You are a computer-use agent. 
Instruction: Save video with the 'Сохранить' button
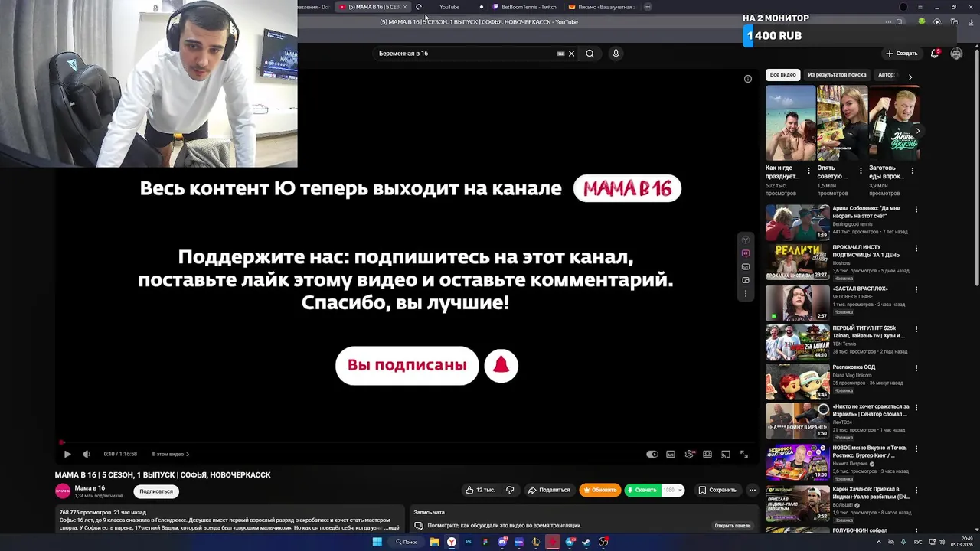[717, 490]
